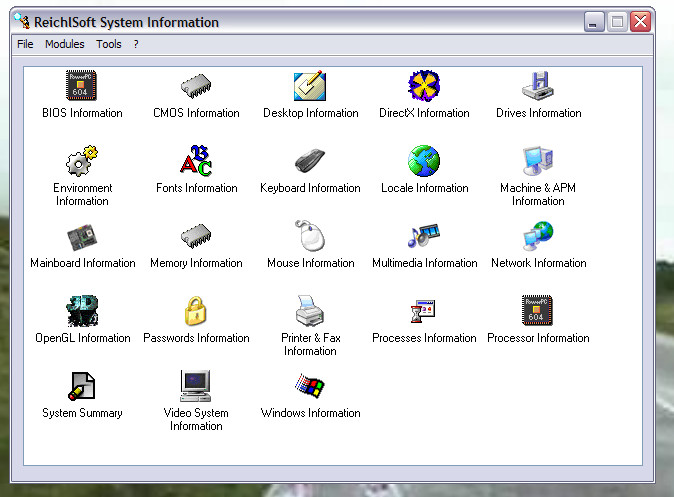674x497 pixels.
Task: Open the Keyboard Information icon
Action: point(310,161)
